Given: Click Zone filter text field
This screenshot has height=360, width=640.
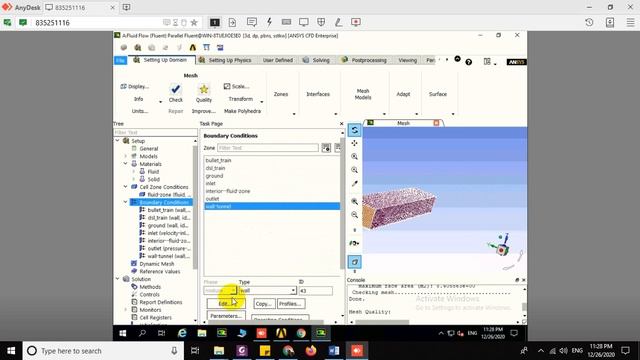Looking at the screenshot, I should (268, 148).
